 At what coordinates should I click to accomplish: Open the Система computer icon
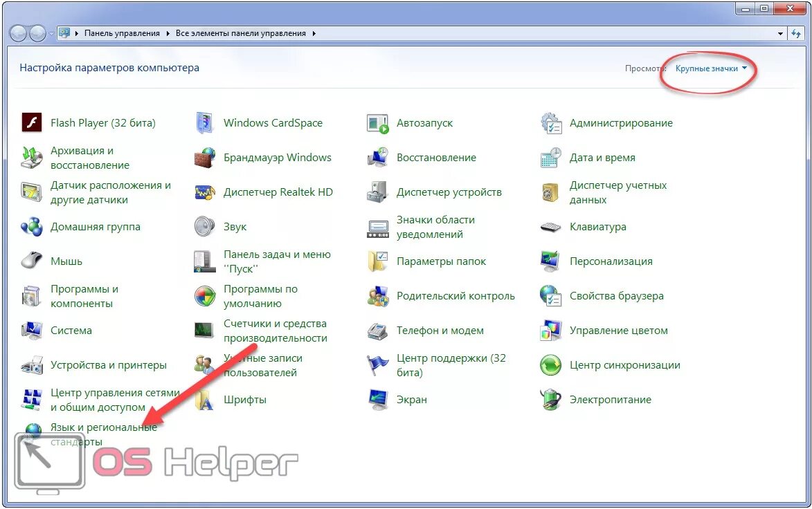32,331
